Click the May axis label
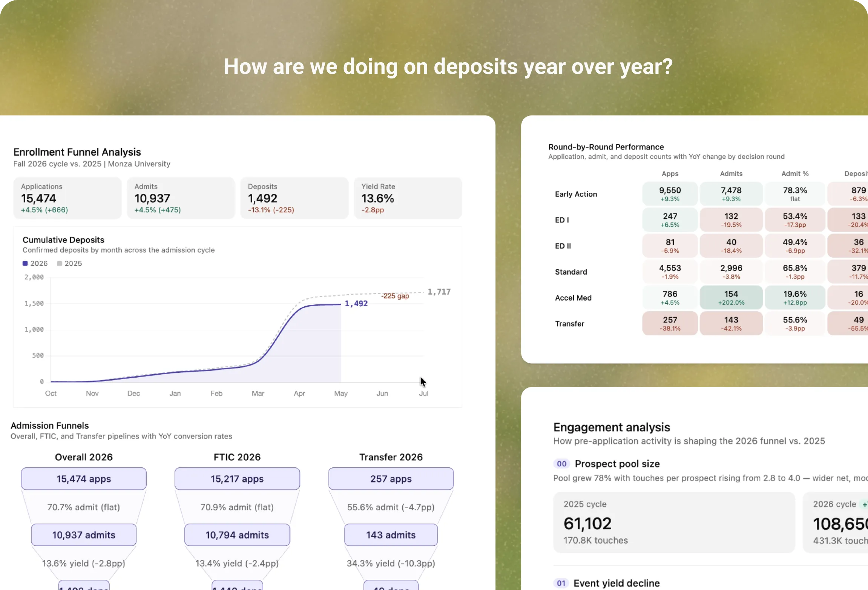The image size is (868, 590). 341,393
